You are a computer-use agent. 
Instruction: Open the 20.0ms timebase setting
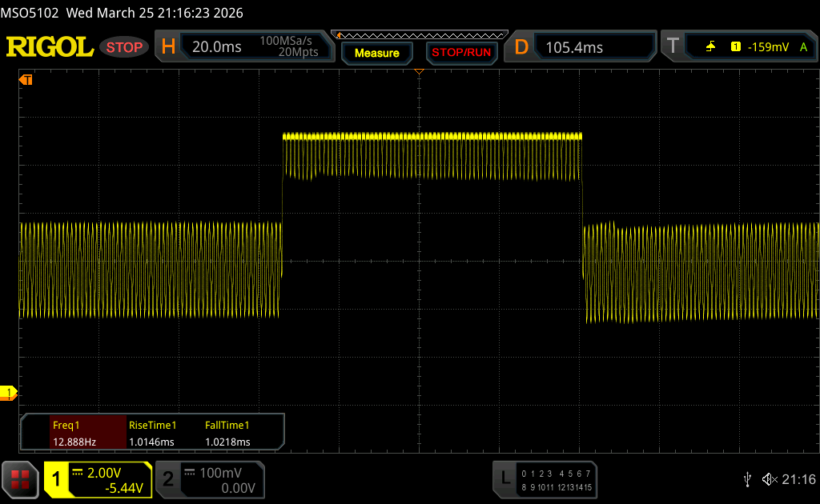click(x=217, y=47)
